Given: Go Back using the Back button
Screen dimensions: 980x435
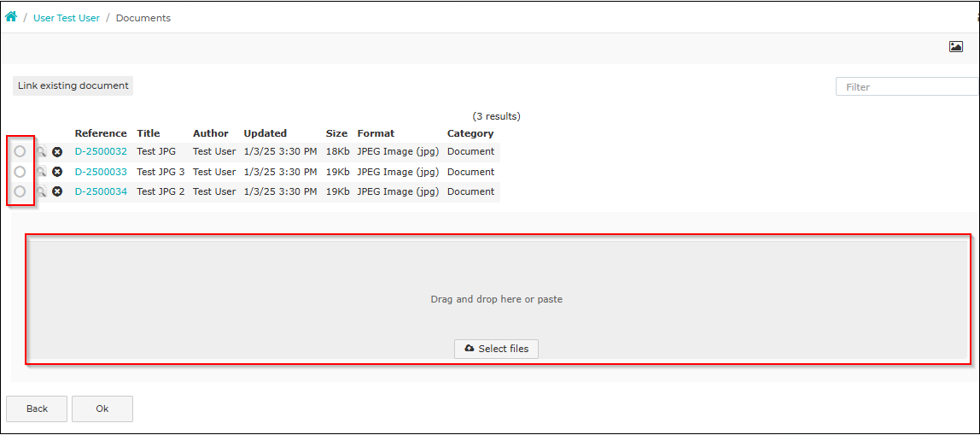Looking at the screenshot, I should pos(37,409).
